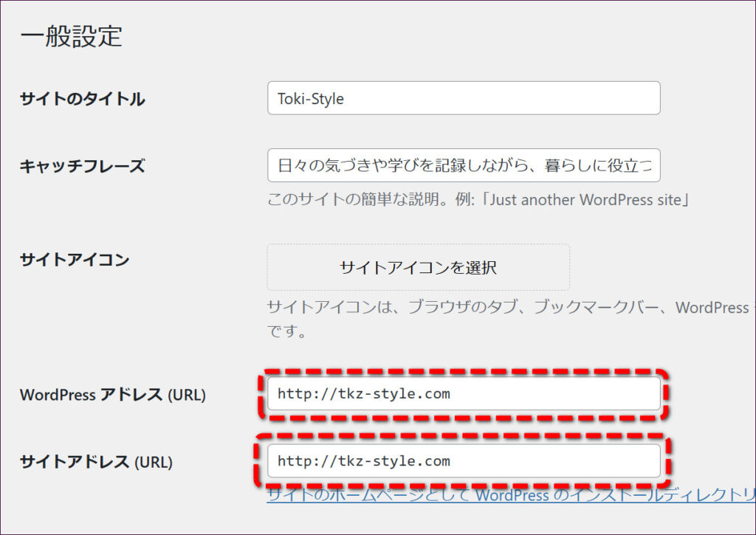
Task: Click the サイトのタイトル label
Action: (82, 99)
